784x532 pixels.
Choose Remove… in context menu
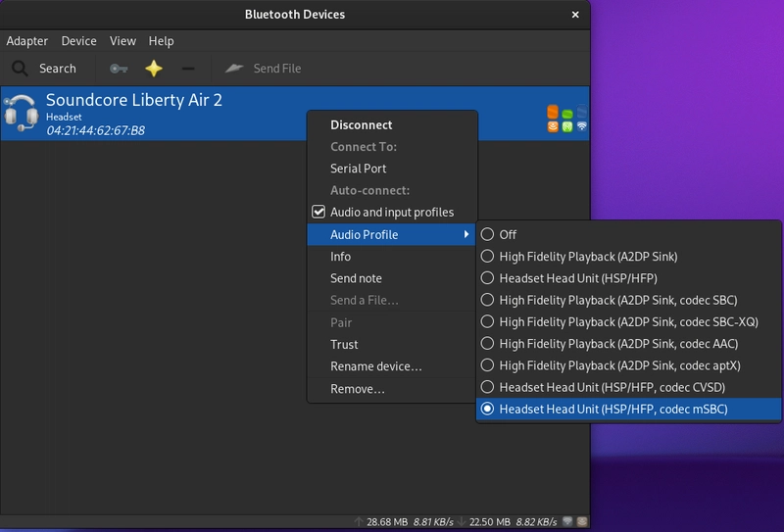[x=392, y=389]
